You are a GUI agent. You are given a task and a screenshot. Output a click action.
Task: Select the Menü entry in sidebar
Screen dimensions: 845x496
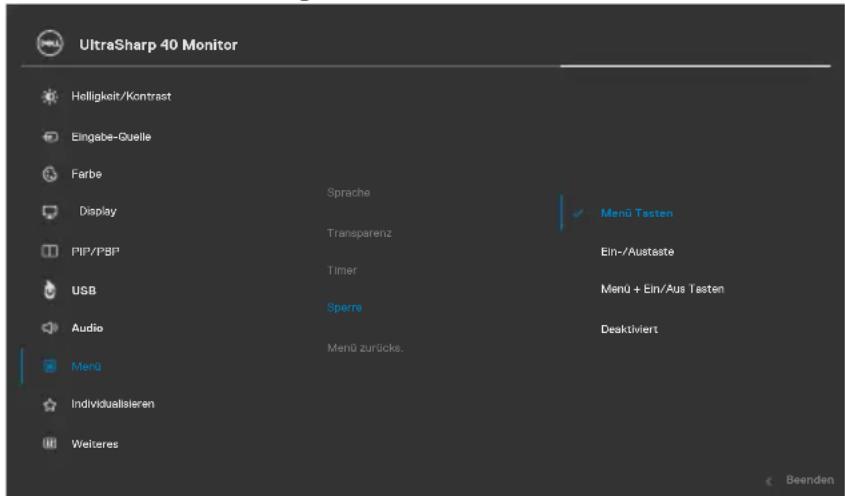tap(86, 367)
